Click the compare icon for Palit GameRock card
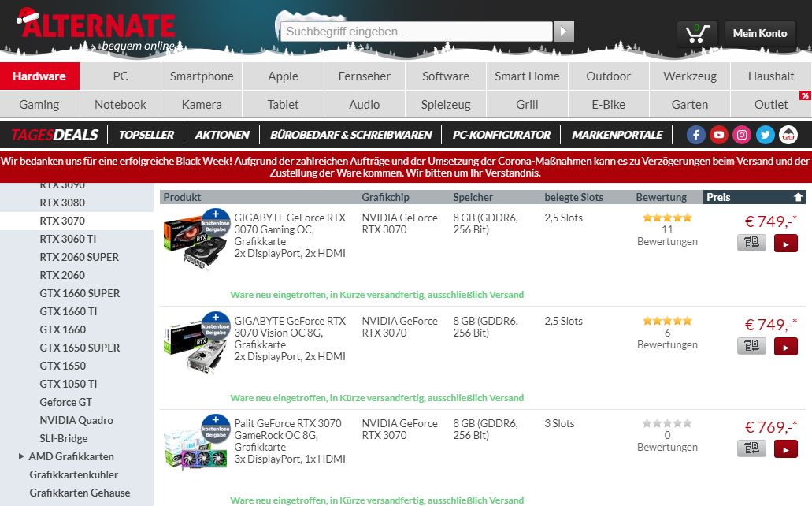812x506 pixels. 751,448
